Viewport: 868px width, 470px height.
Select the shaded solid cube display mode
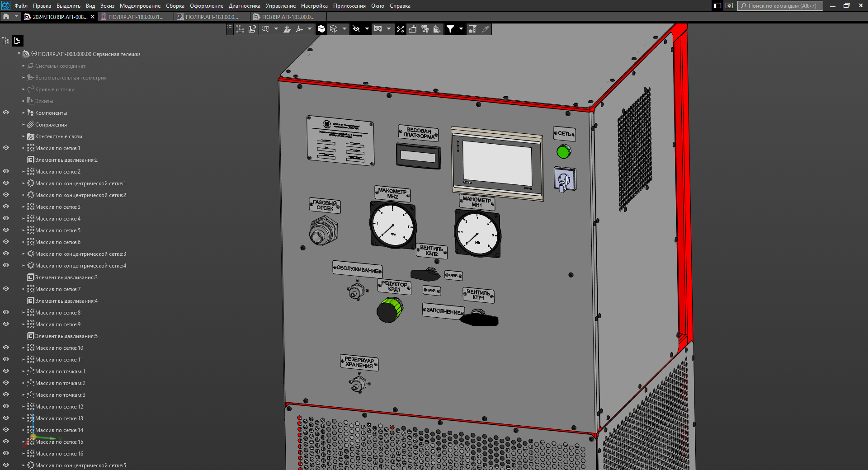(321, 29)
